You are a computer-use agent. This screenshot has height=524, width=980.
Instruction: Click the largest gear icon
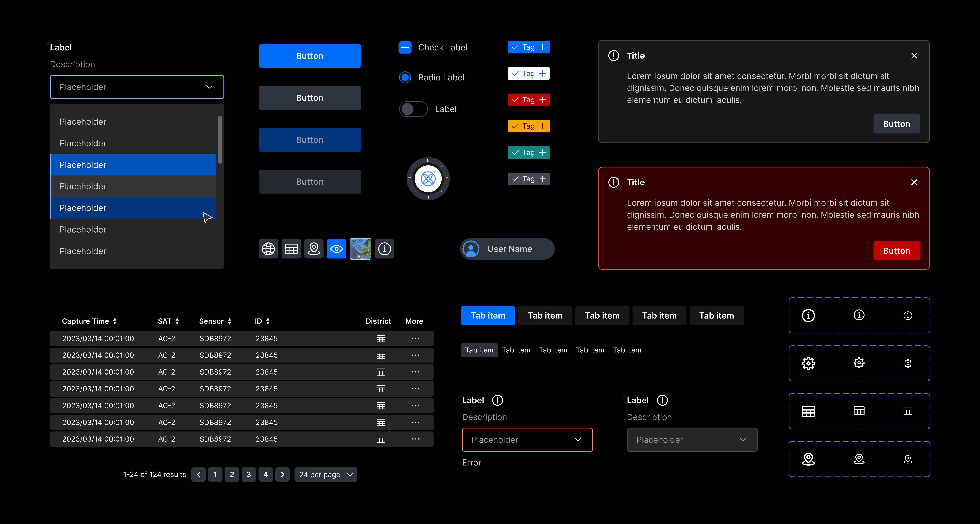pyautogui.click(x=808, y=363)
